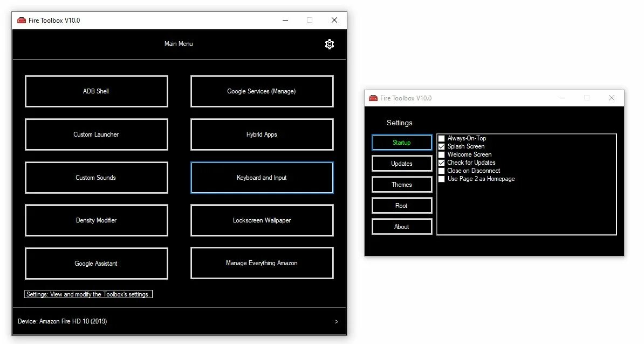Open Settings via the gear icon
The height and width of the screenshot is (344, 644).
click(x=330, y=44)
